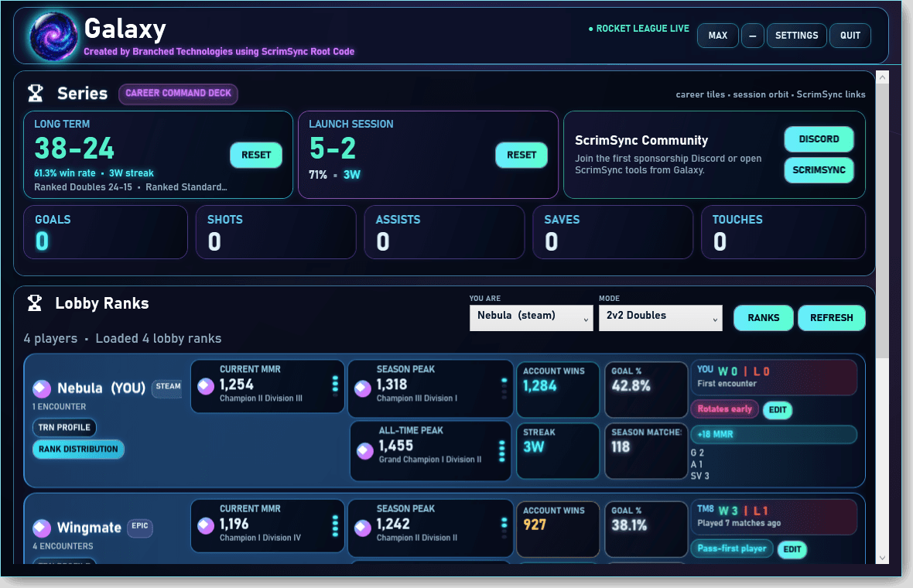Image resolution: width=913 pixels, height=588 pixels.
Task: Click the scrollbar down arrow
Action: (882, 558)
